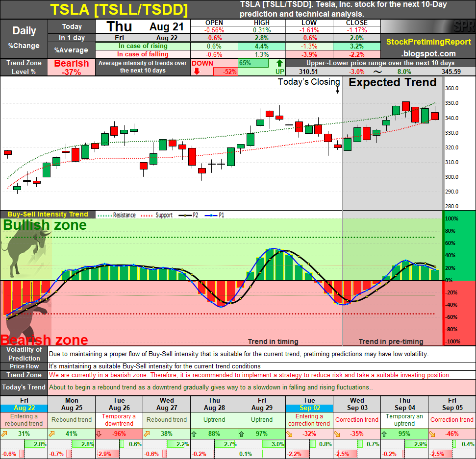Select the Mon Aug 25 column header
Image resolution: width=476 pixels, height=459 pixels.
click(x=72, y=404)
